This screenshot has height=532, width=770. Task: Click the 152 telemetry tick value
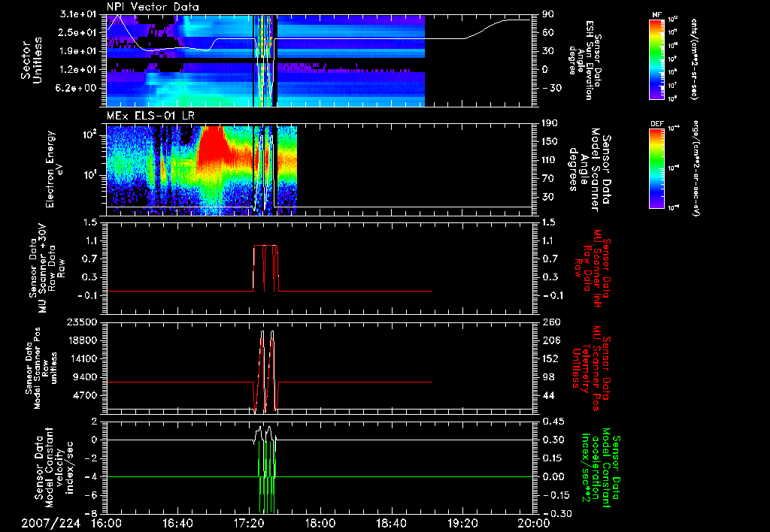(551, 358)
